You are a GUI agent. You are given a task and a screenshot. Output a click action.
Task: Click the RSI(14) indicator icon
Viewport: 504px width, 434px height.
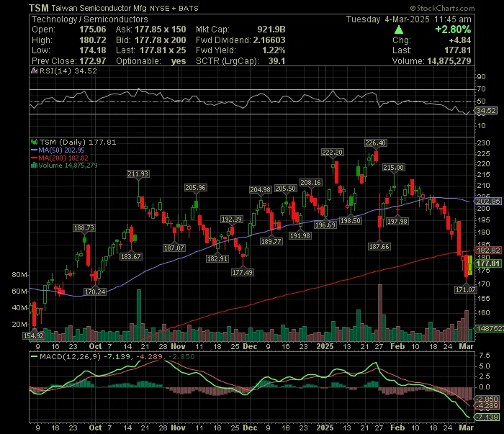[x=34, y=71]
